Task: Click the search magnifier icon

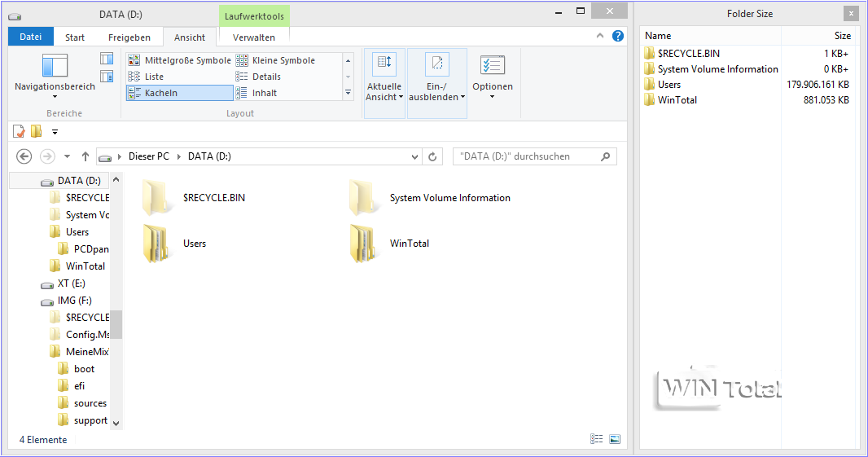Action: click(x=605, y=156)
